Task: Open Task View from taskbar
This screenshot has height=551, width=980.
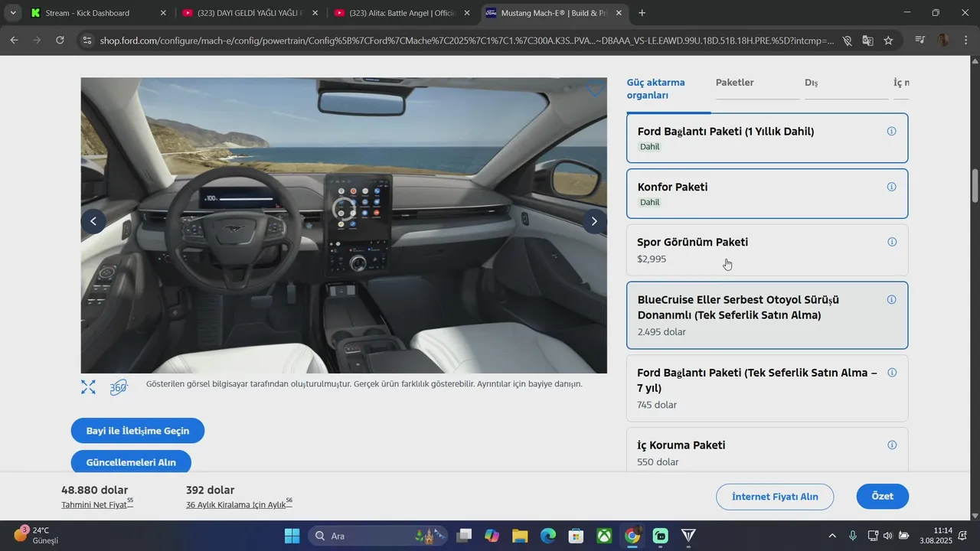Action: (x=463, y=536)
